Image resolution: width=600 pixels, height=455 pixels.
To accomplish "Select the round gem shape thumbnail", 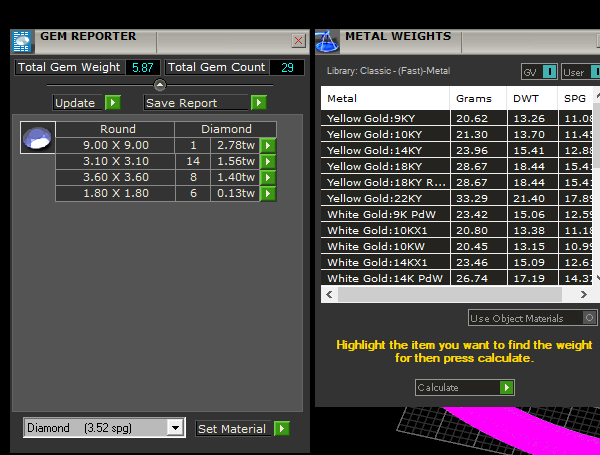I will tap(38, 138).
